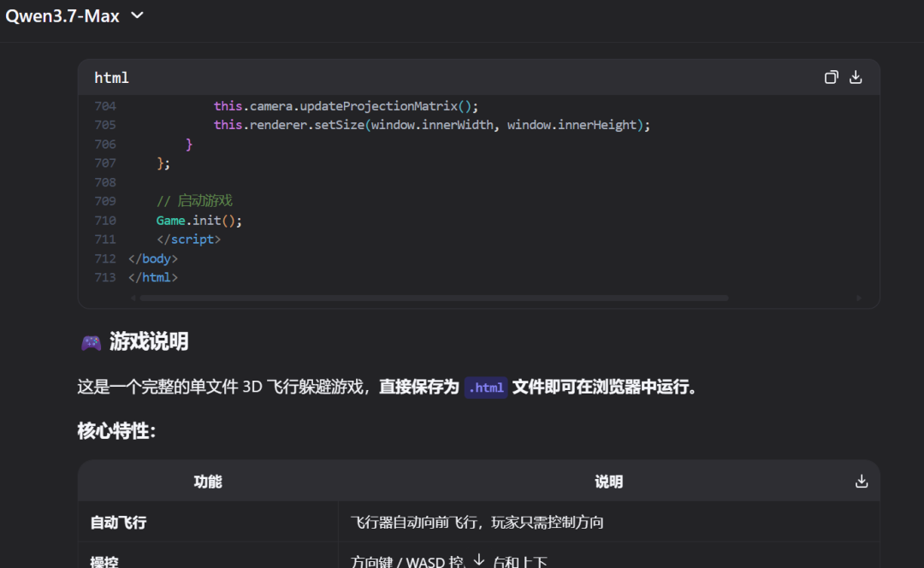Click the '</html>' closing tag line
The image size is (924, 568).
[152, 277]
